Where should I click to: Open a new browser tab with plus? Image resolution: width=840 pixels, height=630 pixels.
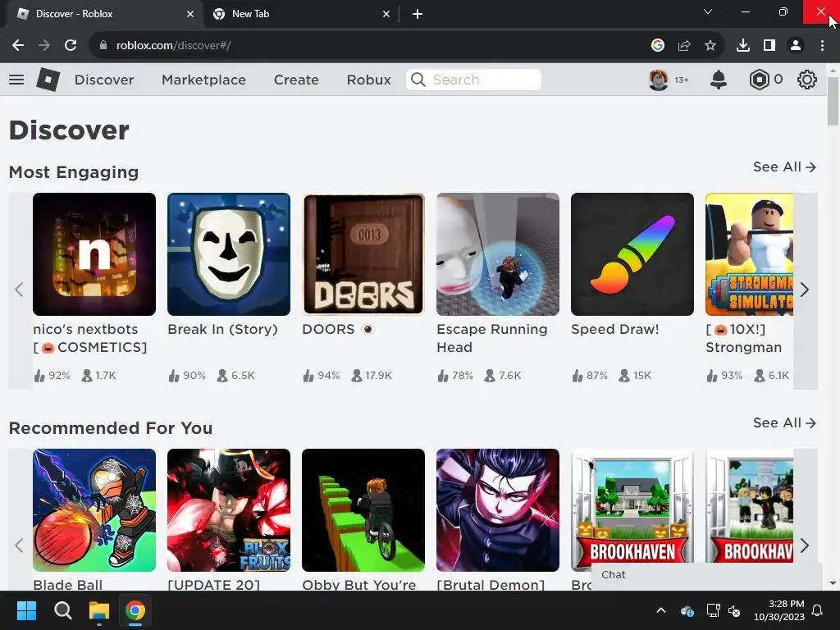(x=418, y=14)
